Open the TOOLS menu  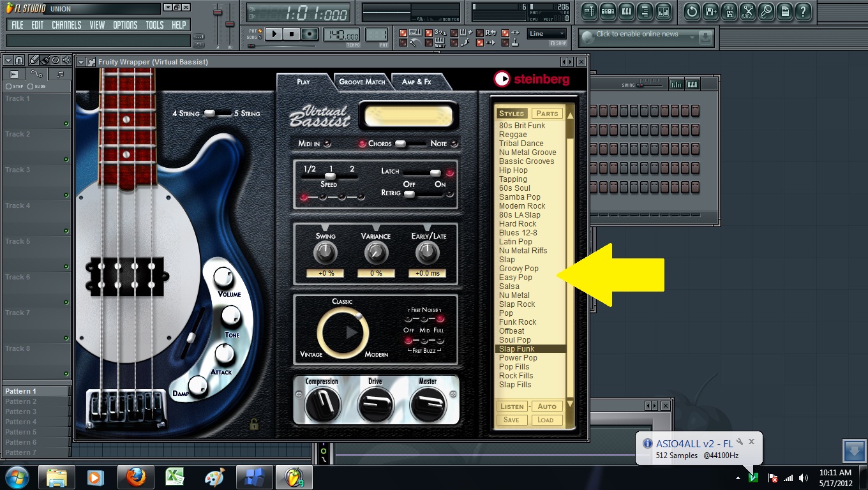(x=154, y=25)
